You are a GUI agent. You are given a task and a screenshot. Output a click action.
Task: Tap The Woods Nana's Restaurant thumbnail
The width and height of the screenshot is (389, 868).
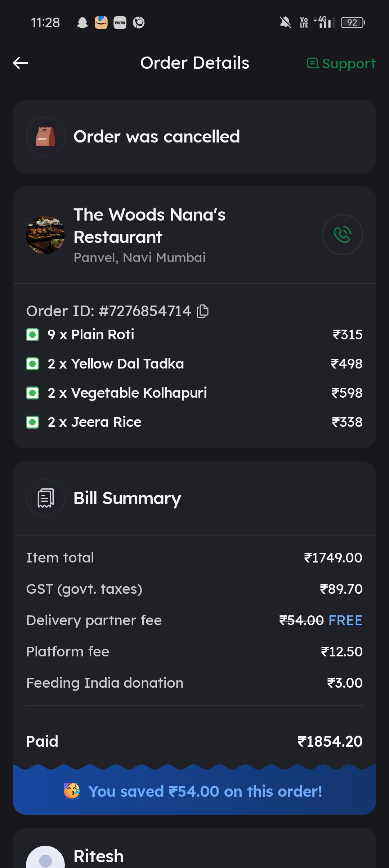pos(45,235)
